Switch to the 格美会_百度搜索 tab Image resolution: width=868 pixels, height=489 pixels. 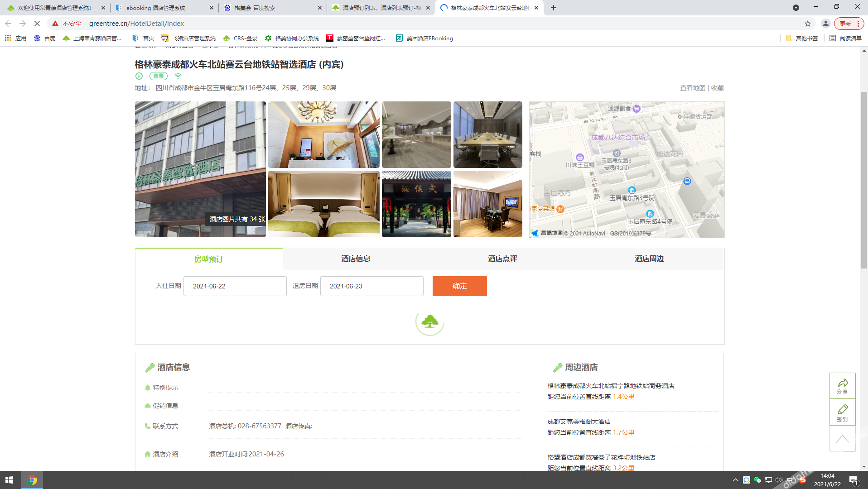pyautogui.click(x=272, y=8)
